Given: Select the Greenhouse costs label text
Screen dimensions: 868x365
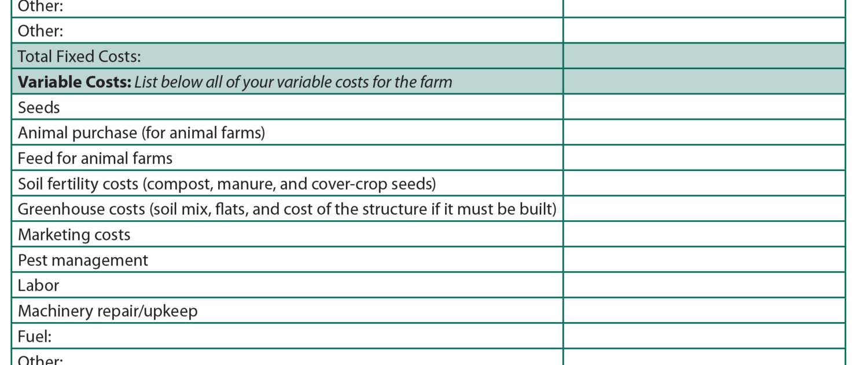Looking at the screenshot, I should [x=286, y=209].
